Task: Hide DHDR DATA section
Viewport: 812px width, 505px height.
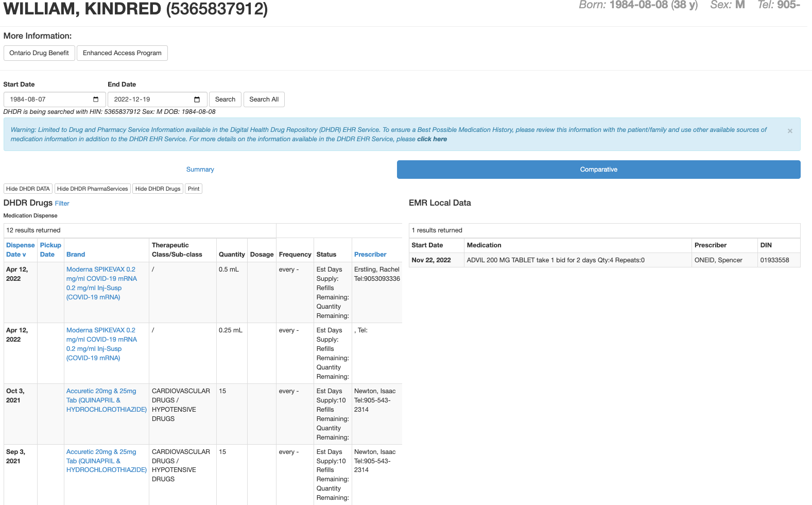Action: pyautogui.click(x=28, y=189)
